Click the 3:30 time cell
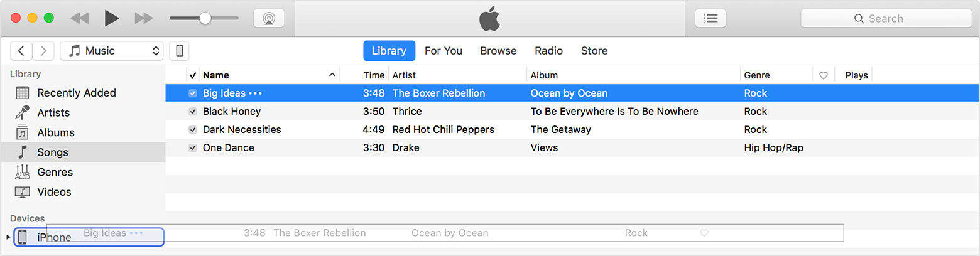Viewport: 980px width, 256px height. [x=373, y=147]
